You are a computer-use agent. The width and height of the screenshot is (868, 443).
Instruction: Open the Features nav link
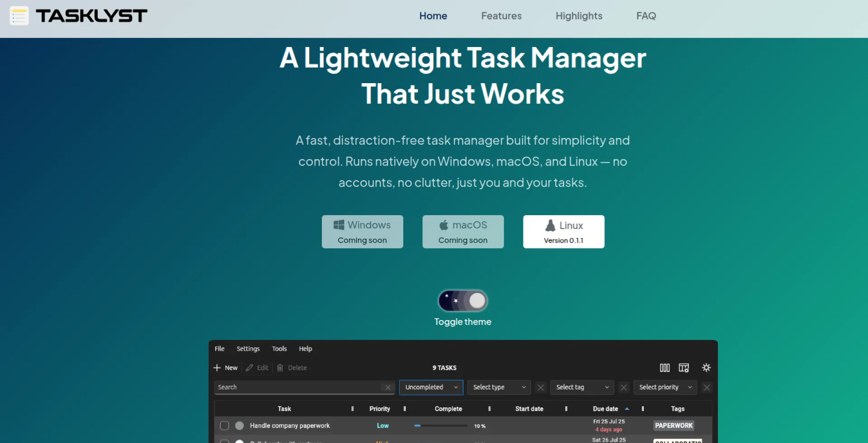(501, 16)
